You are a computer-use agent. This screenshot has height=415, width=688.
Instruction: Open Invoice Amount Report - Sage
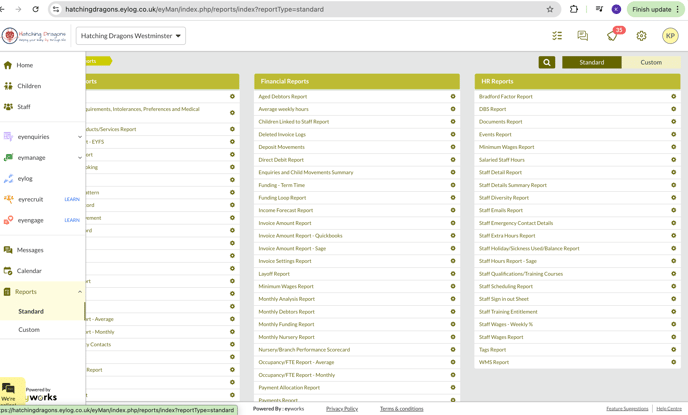292,249
